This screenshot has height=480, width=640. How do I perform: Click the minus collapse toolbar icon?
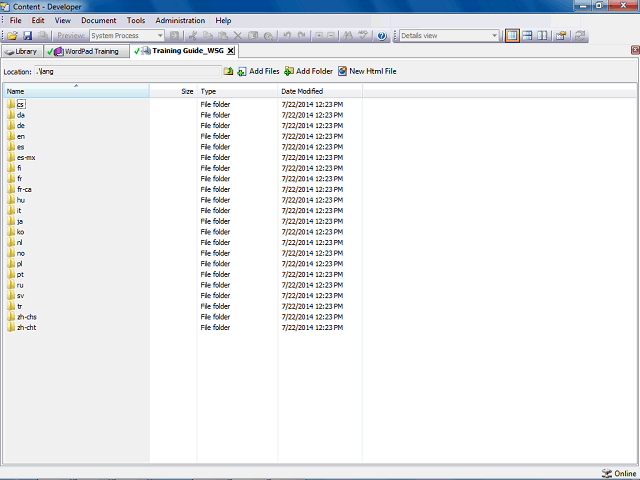point(331,36)
